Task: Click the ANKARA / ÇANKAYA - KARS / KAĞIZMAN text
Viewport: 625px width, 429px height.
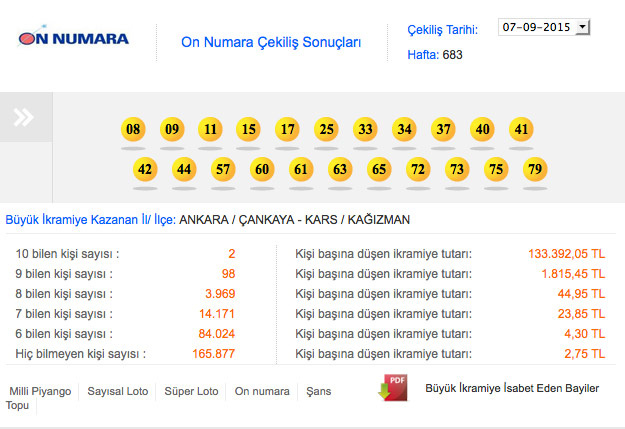Action: pos(295,220)
